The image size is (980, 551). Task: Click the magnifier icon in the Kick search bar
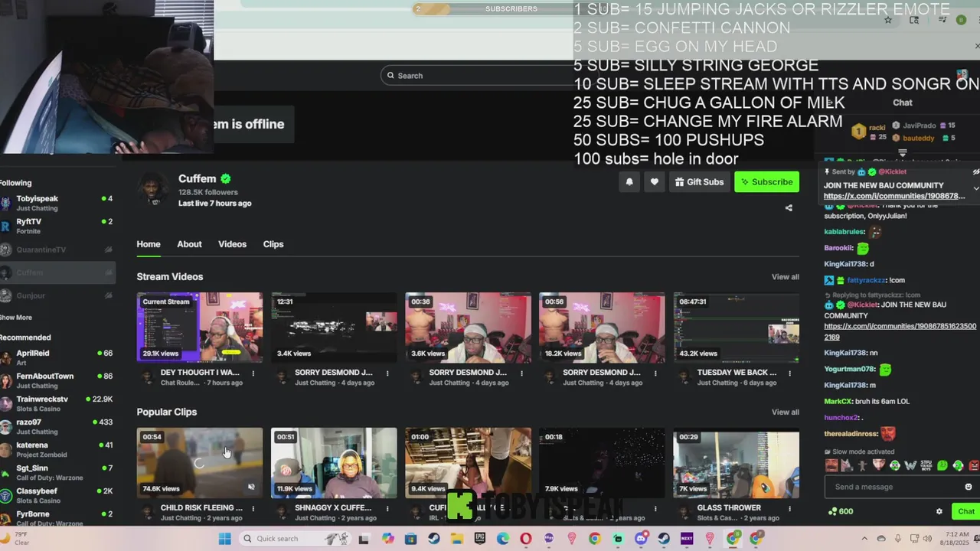click(390, 75)
